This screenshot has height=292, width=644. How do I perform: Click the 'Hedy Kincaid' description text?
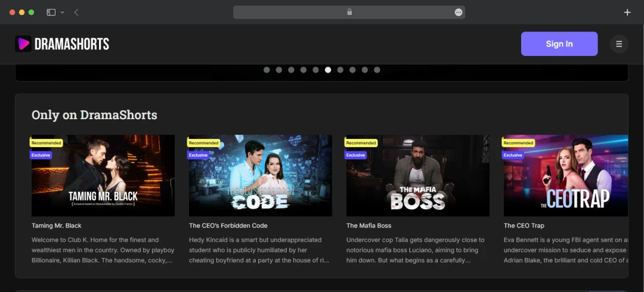(259, 250)
